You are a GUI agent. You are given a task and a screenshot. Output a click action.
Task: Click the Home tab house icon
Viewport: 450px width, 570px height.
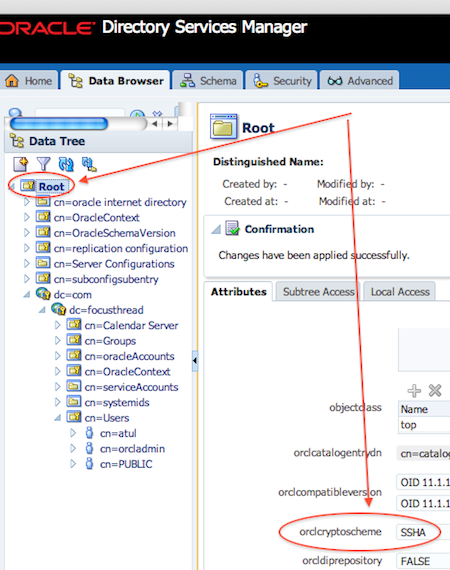(12, 80)
